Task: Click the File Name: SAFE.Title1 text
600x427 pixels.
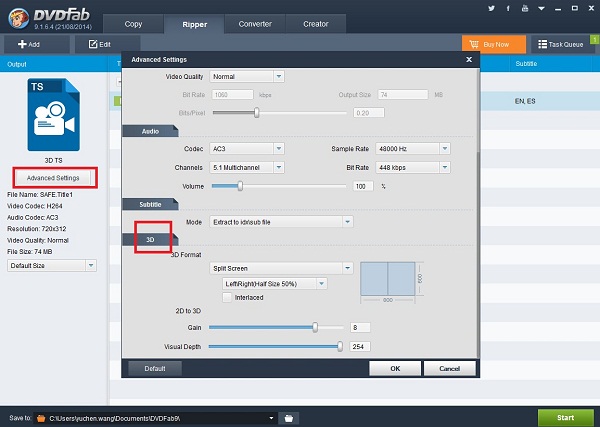Action: [x=40, y=194]
